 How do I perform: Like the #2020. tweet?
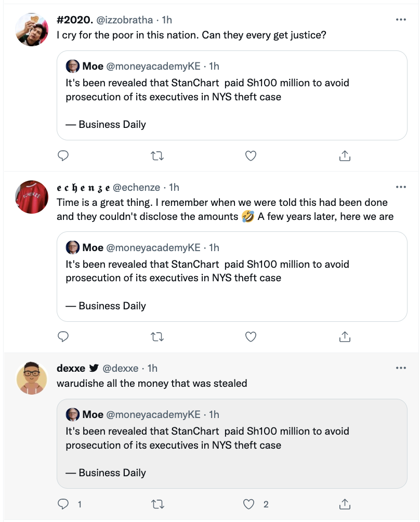[251, 155]
